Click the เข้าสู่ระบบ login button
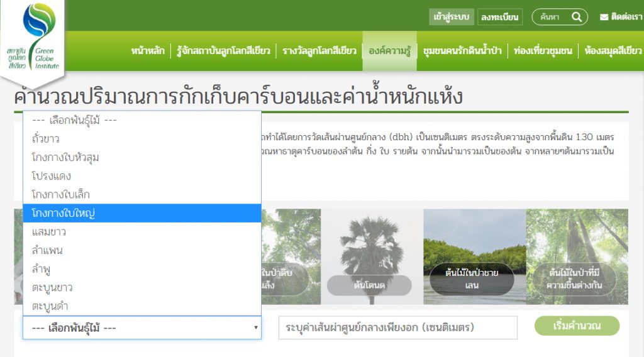Viewport: 644px width, 357px height. click(x=452, y=17)
